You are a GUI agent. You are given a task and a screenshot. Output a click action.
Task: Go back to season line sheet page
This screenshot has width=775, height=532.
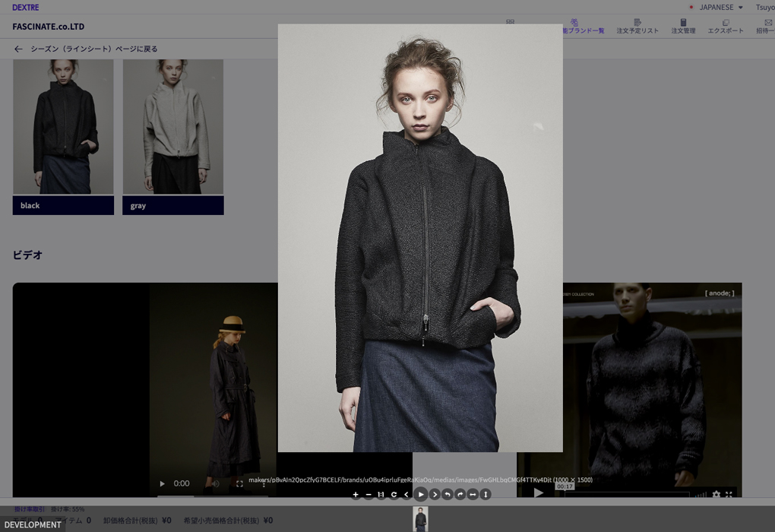(94, 49)
